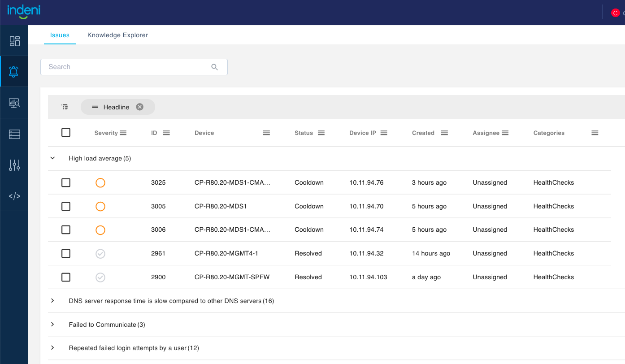The height and width of the screenshot is (364, 625).
Task: Expand Repeated failed login attempts group
Action: [x=53, y=348]
